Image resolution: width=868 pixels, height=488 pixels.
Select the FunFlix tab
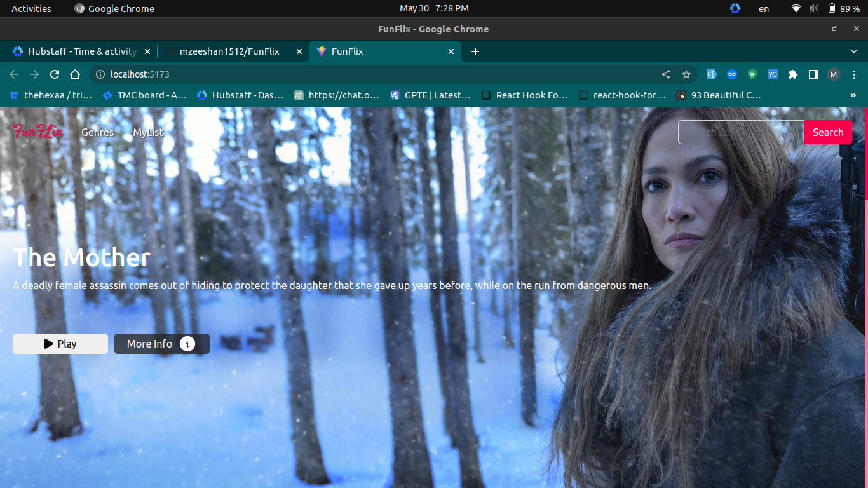[x=386, y=51]
